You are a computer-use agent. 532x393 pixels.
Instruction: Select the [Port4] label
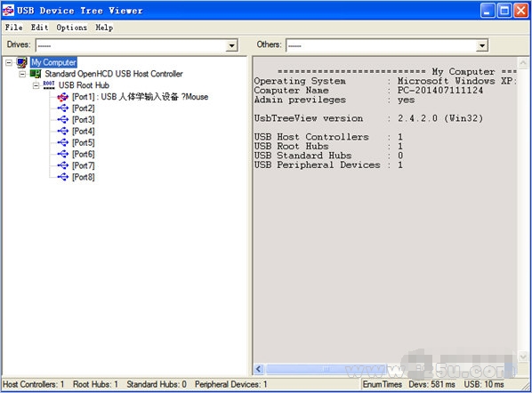84,132
